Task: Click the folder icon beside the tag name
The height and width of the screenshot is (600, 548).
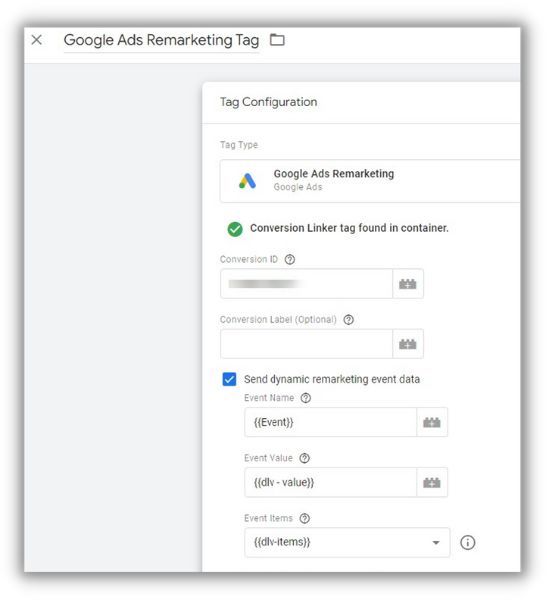Action: tap(277, 40)
